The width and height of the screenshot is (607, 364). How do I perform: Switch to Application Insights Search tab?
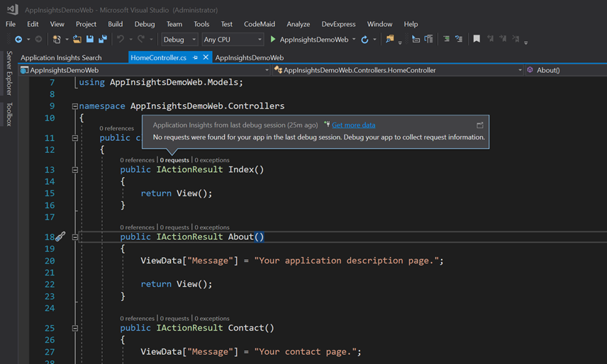click(61, 57)
